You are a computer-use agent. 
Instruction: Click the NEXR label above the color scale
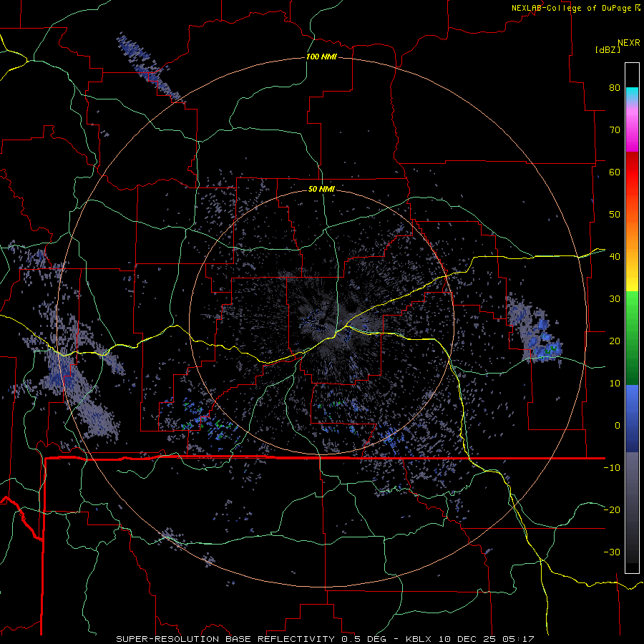click(x=629, y=43)
